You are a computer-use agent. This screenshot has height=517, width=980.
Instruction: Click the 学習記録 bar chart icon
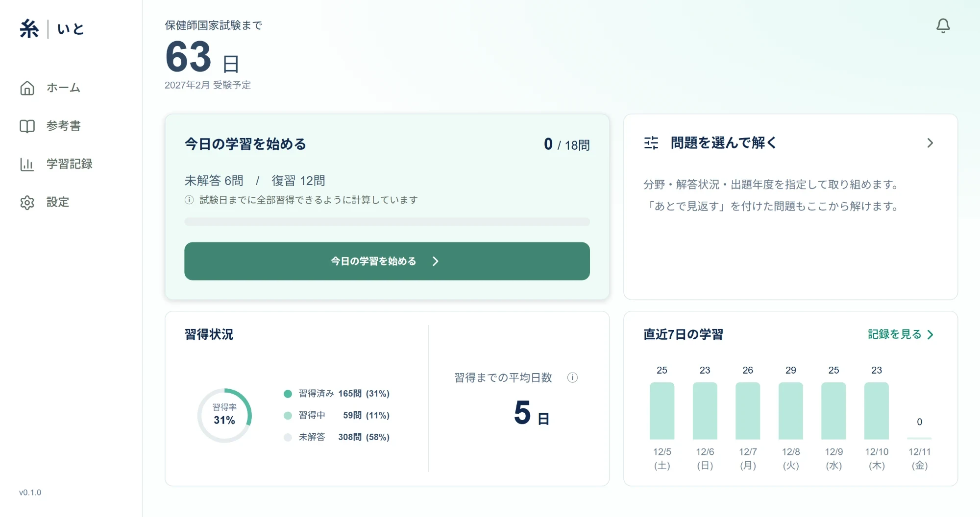click(27, 164)
